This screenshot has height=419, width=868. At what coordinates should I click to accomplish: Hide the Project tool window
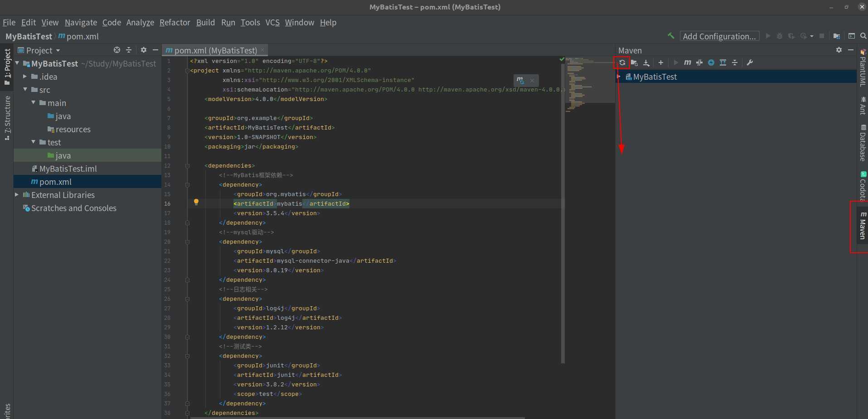click(x=155, y=50)
